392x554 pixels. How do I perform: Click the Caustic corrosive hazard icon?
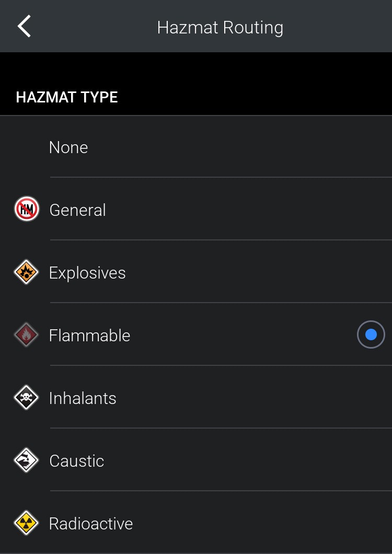(x=26, y=460)
